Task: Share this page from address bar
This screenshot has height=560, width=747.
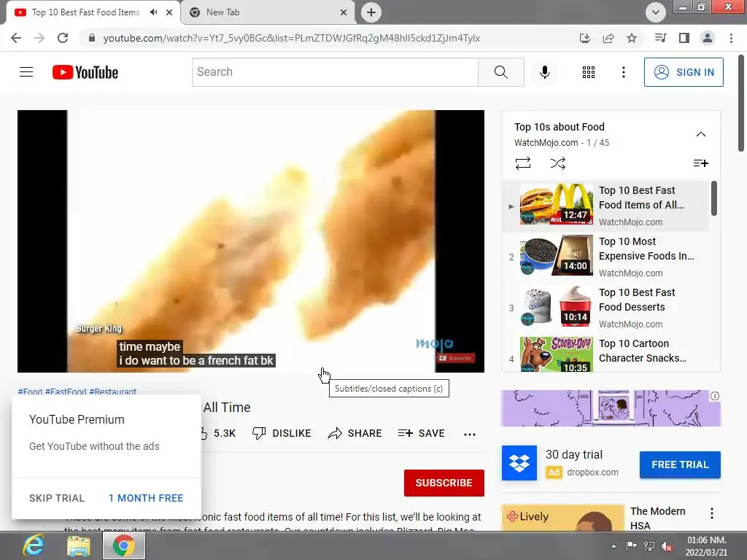Action: click(608, 38)
